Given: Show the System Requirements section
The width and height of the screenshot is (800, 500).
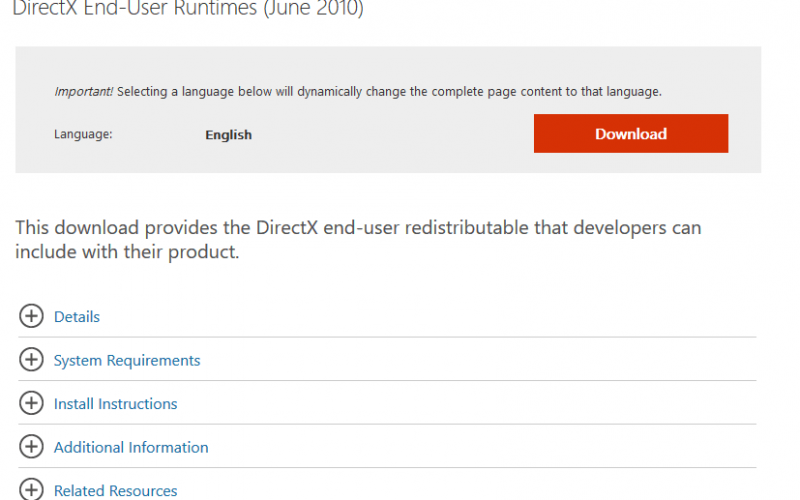Looking at the screenshot, I should [x=127, y=360].
